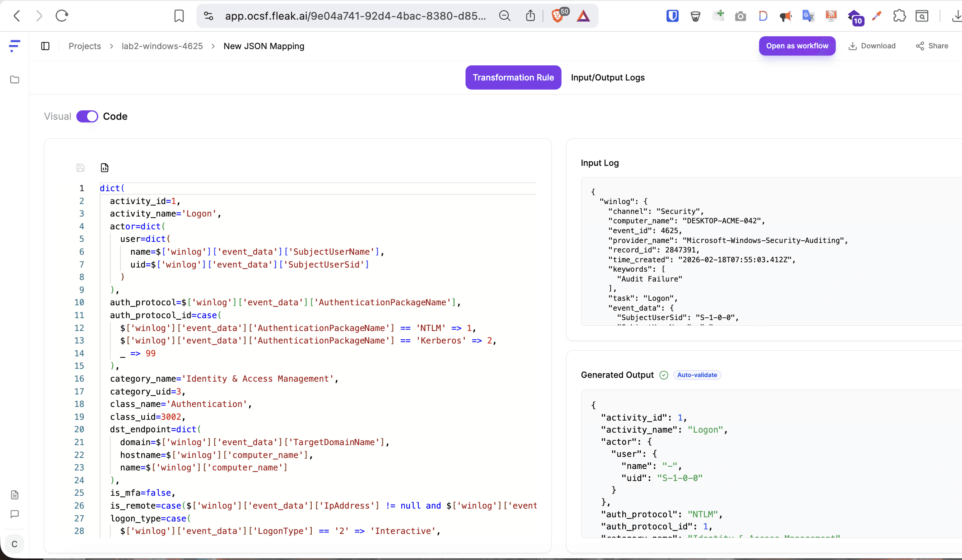
Task: Click the user avatar labeled C
Action: [x=14, y=544]
